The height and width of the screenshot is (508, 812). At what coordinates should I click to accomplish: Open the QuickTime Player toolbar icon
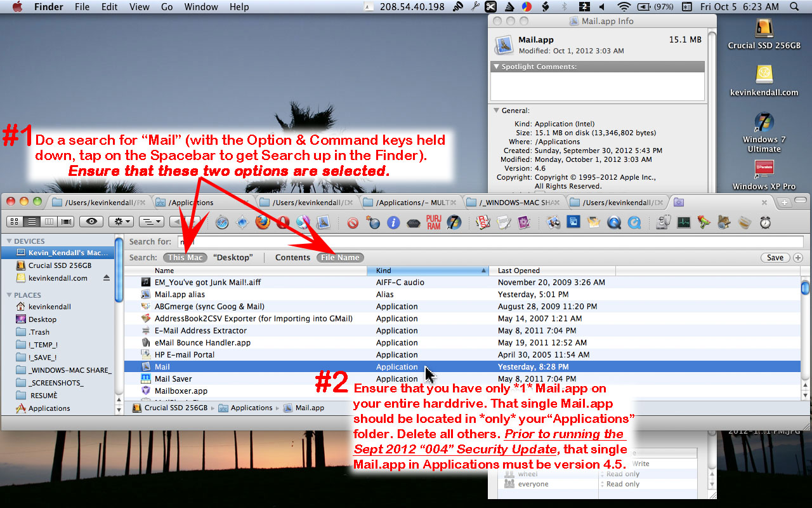coord(614,222)
